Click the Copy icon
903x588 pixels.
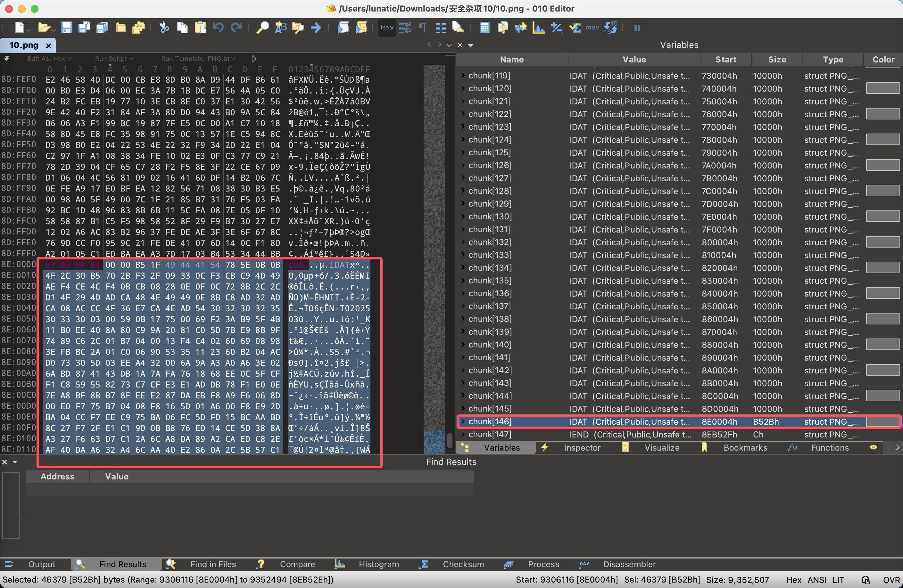(x=182, y=28)
